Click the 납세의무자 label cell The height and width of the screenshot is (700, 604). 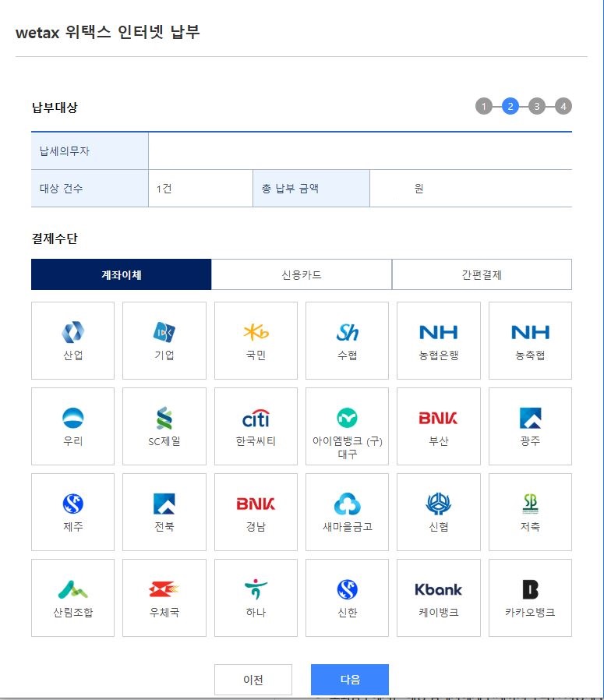tap(90, 151)
